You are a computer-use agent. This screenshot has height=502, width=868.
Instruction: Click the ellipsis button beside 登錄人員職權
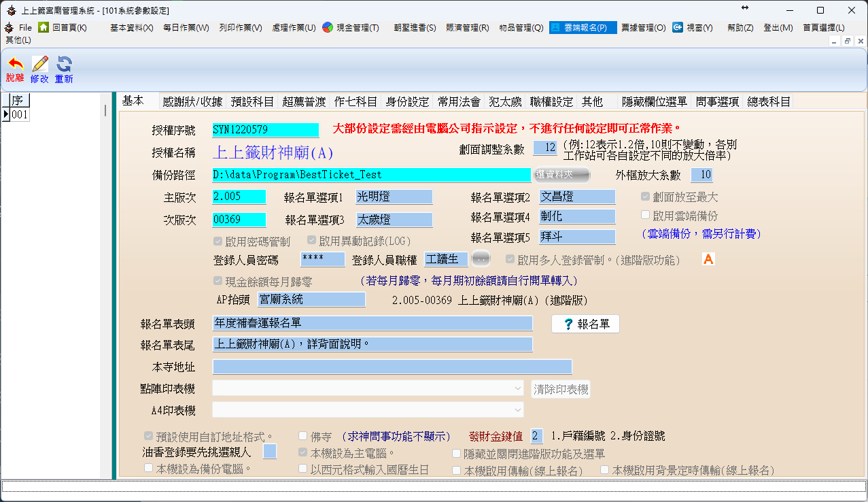click(x=481, y=259)
